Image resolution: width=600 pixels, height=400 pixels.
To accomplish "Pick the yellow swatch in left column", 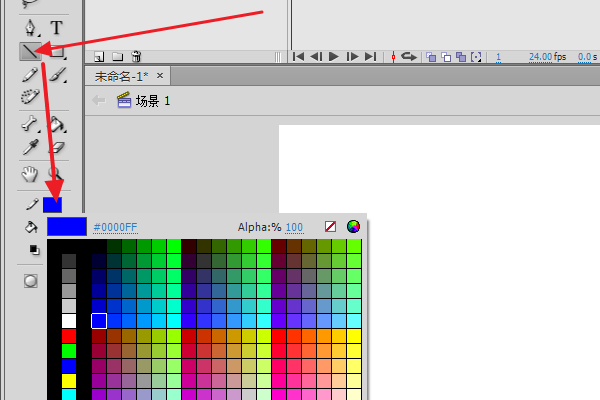I will (x=69, y=381).
